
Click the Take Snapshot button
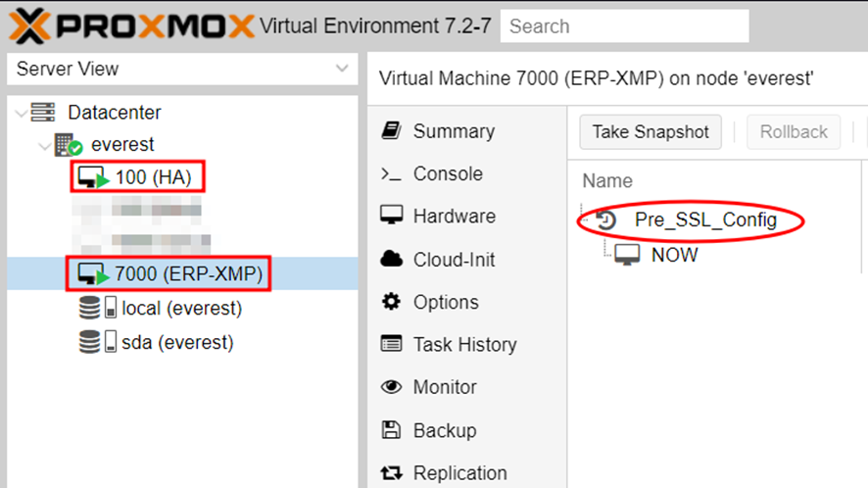pyautogui.click(x=651, y=132)
